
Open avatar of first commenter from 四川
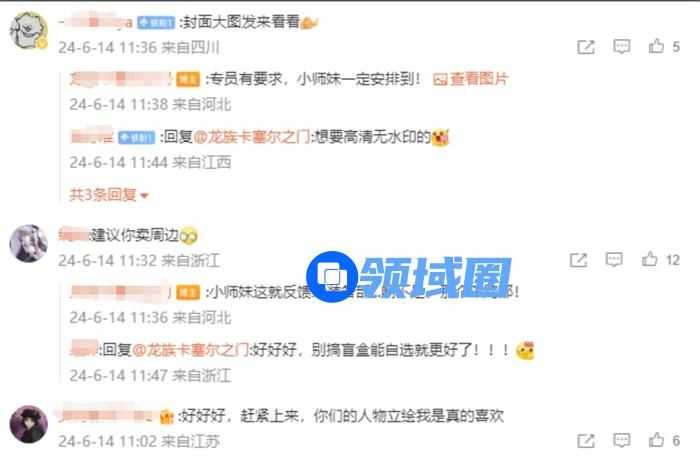pyautogui.click(x=28, y=31)
